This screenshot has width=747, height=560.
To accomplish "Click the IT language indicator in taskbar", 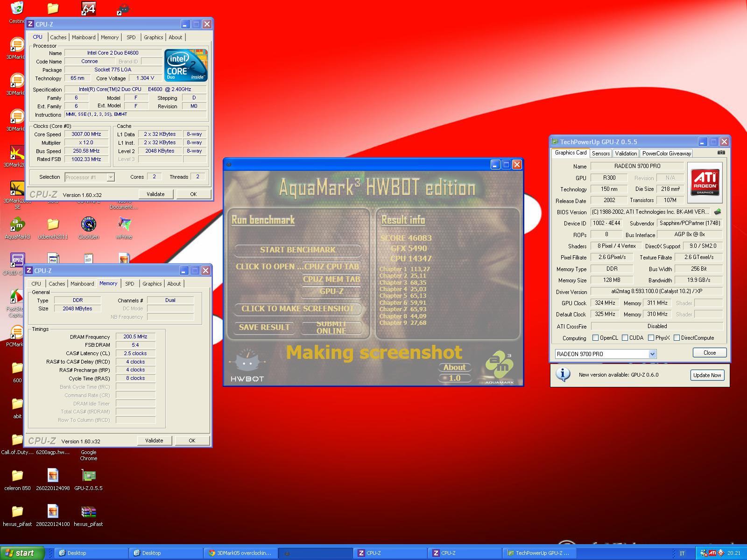I will tap(682, 553).
